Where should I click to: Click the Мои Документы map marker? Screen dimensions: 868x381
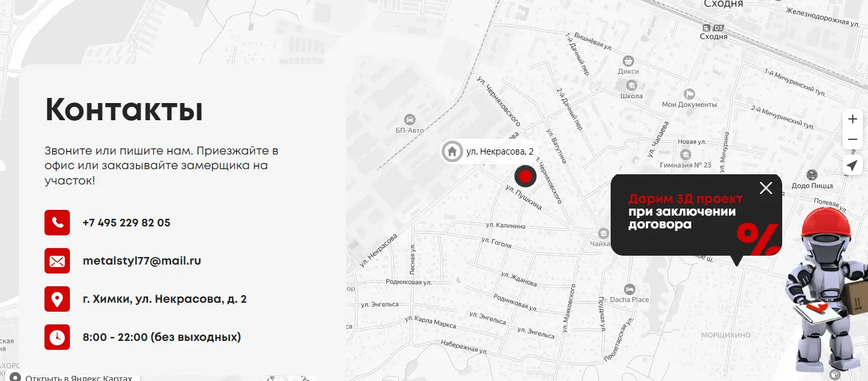(689, 94)
